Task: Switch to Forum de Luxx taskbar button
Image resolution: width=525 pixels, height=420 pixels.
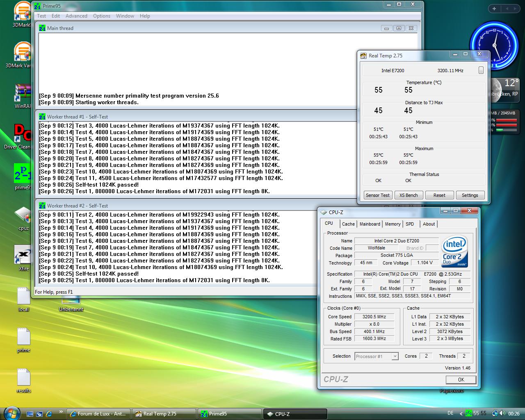Action: [98, 414]
